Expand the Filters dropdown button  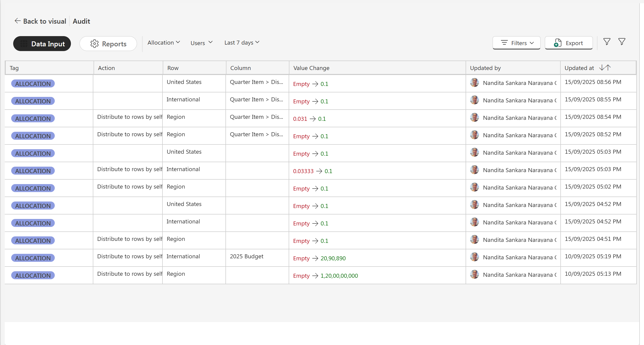517,43
